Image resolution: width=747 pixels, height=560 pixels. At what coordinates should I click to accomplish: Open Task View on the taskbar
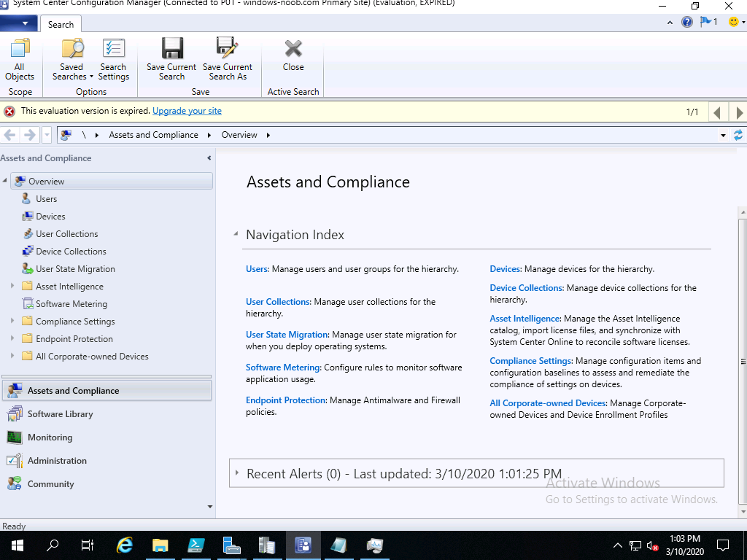(x=88, y=545)
